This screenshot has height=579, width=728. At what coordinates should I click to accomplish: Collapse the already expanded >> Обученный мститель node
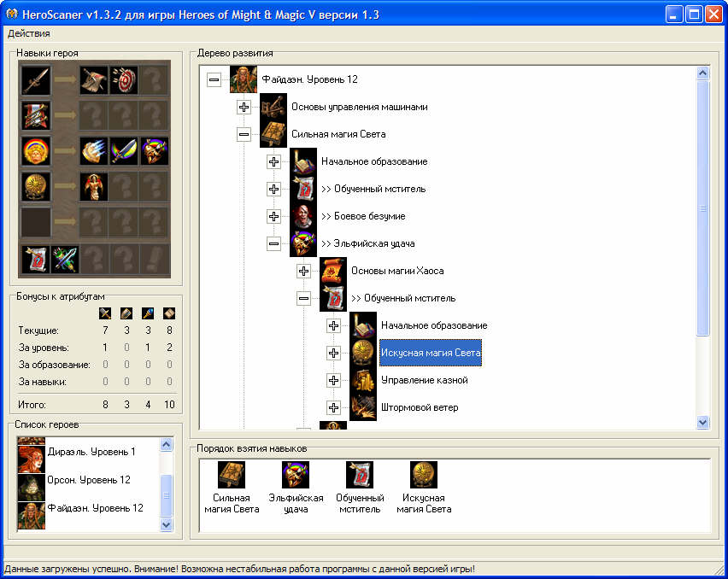(x=303, y=298)
